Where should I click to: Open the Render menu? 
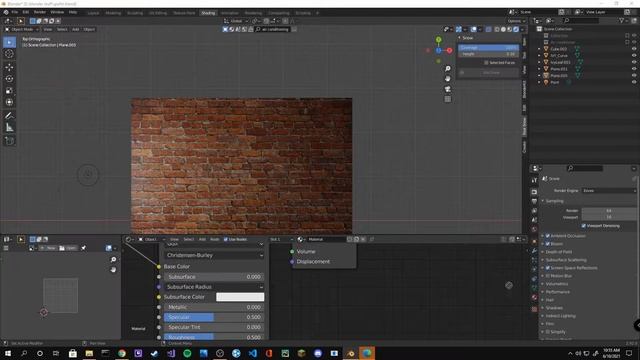tap(40, 12)
